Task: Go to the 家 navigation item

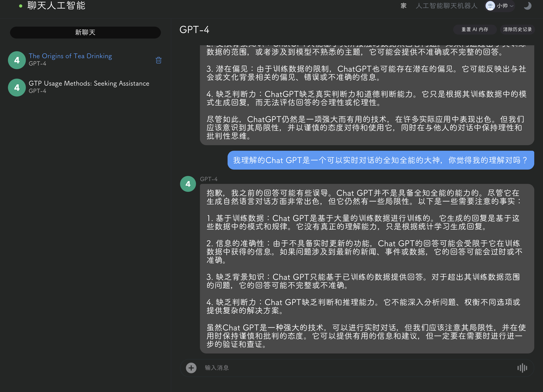Action: pyautogui.click(x=403, y=6)
